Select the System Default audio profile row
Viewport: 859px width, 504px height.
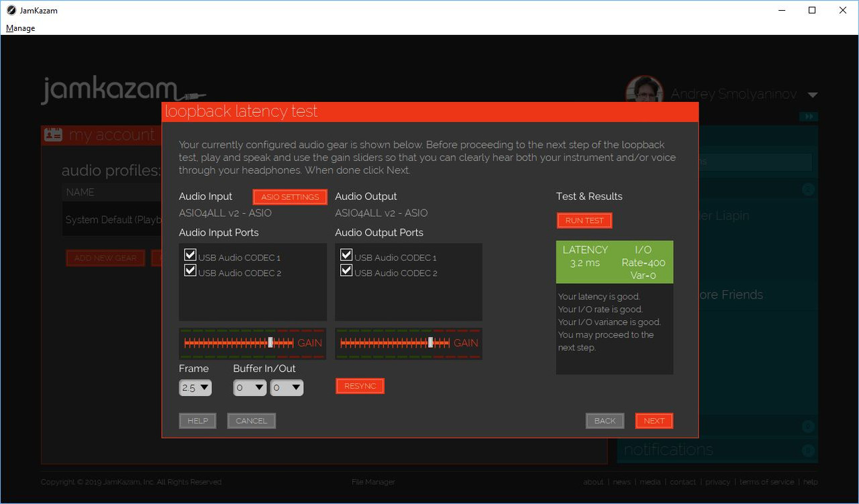(x=112, y=220)
